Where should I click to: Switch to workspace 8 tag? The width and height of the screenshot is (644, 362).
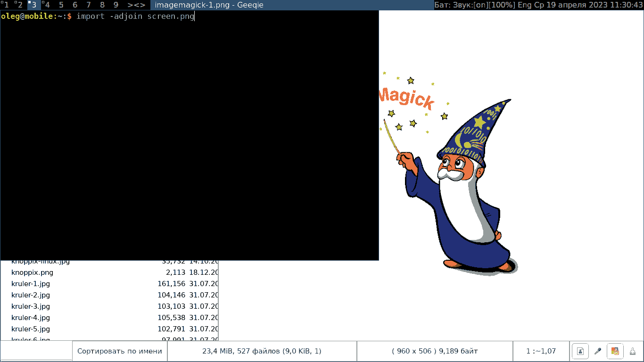click(102, 5)
